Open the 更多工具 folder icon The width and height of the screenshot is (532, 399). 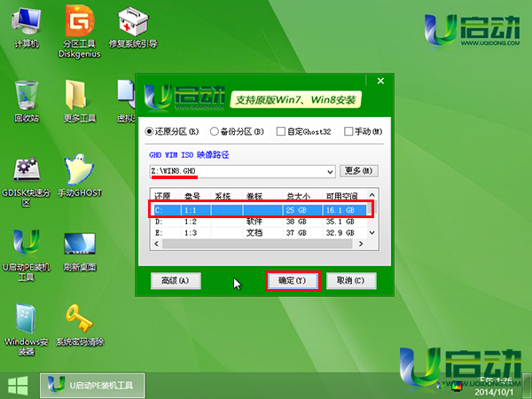point(80,102)
